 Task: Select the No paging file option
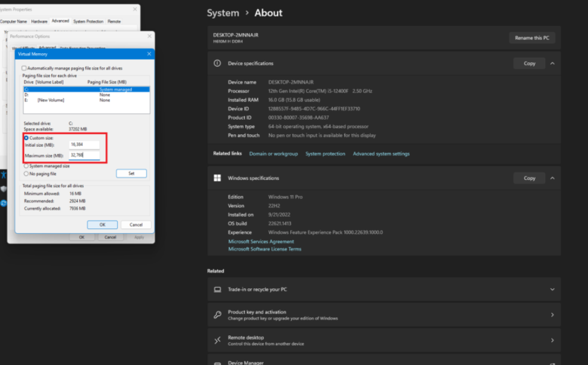click(x=26, y=173)
